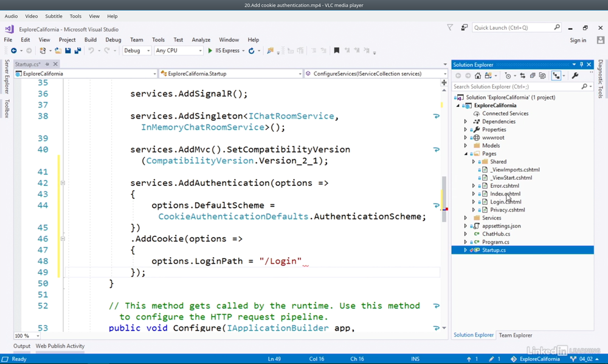Start IIS Express with green play icon

click(x=210, y=51)
